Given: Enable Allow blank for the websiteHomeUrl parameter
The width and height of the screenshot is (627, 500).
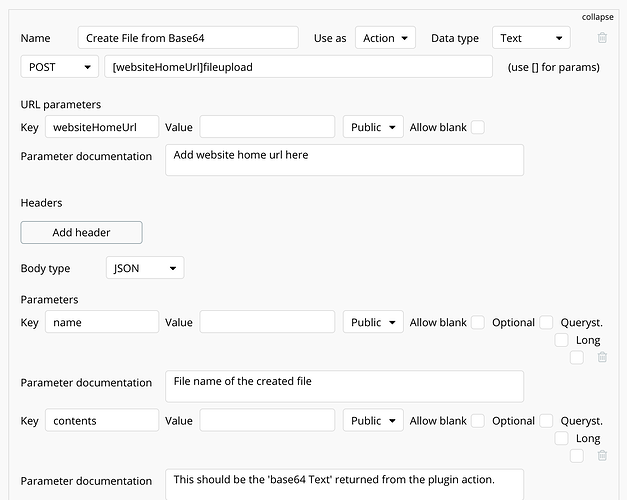Looking at the screenshot, I should click(x=478, y=127).
